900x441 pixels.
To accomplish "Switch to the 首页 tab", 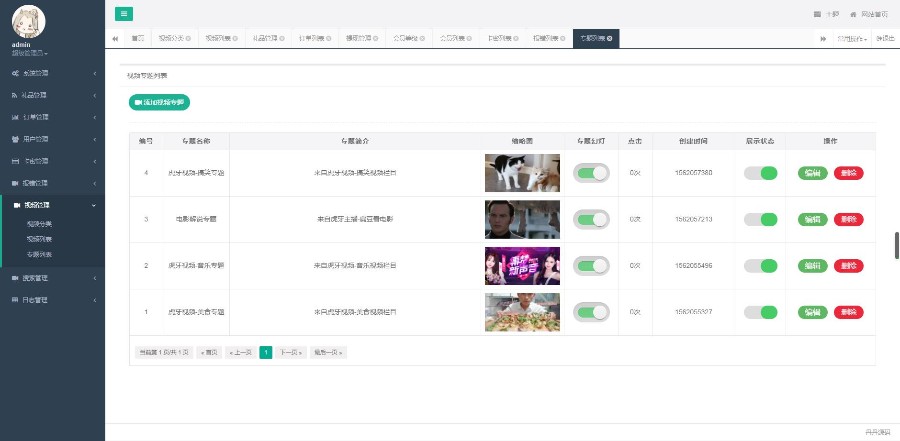I will tap(137, 38).
